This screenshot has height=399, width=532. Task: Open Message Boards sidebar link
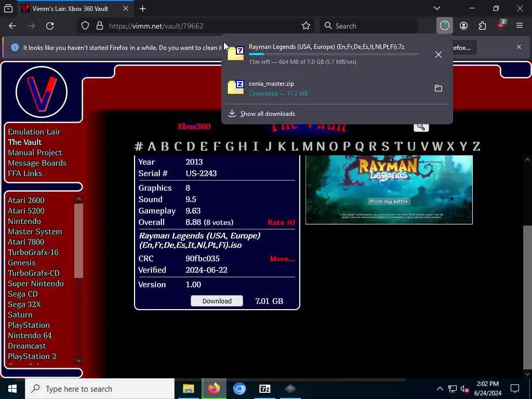(x=37, y=163)
